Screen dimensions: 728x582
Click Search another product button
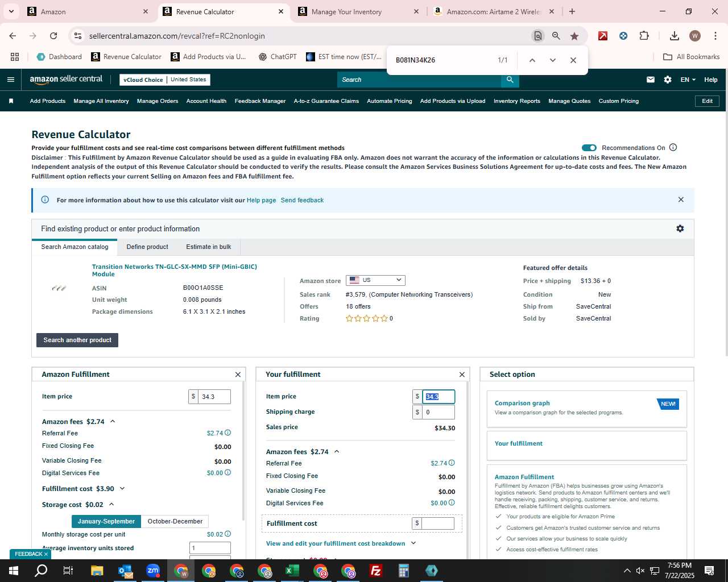(x=77, y=340)
